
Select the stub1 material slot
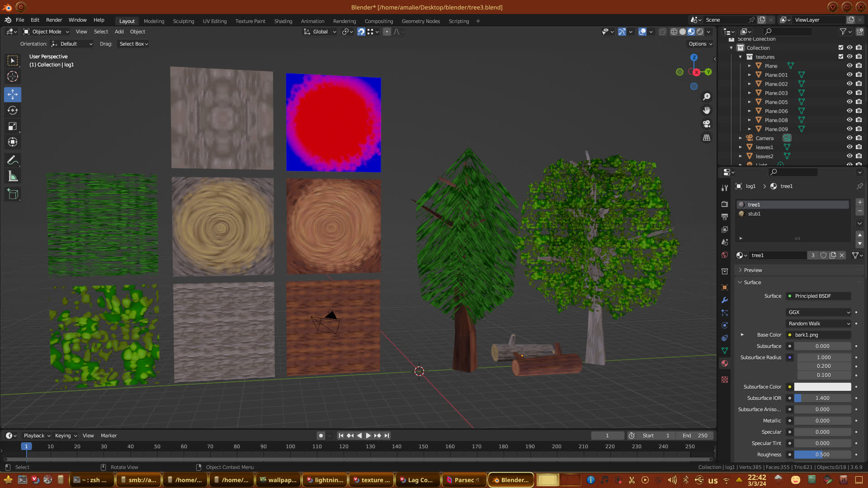point(754,214)
